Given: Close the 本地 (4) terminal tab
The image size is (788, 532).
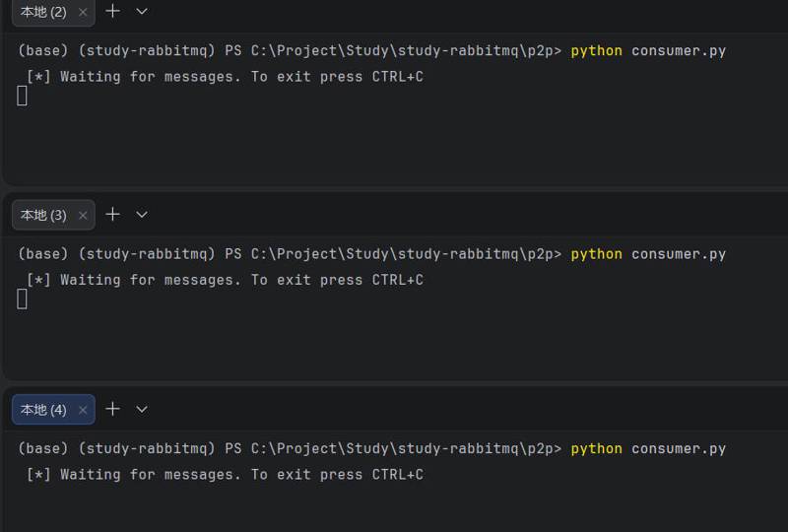Looking at the screenshot, I should (x=83, y=409).
